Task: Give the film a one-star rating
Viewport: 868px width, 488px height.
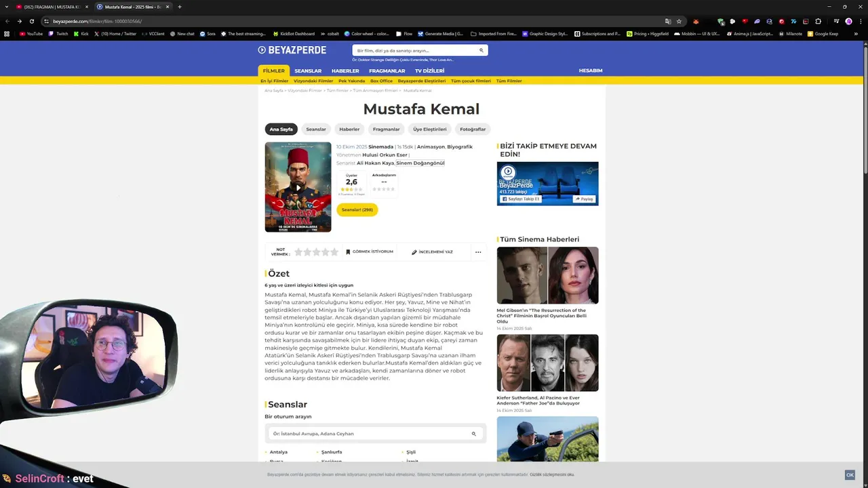Action: click(298, 251)
